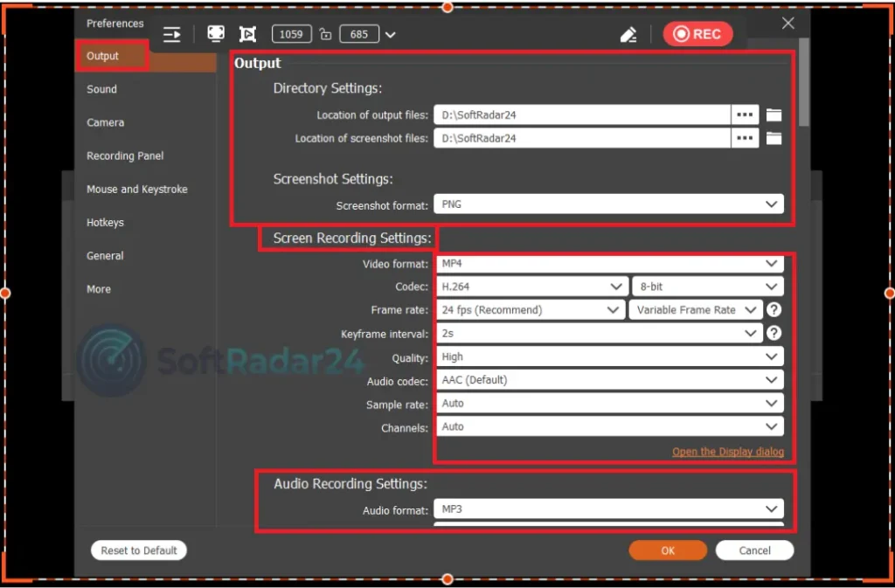Click the help icon beside Keyframe interval
Screen dimensions: 895x588
coord(774,333)
